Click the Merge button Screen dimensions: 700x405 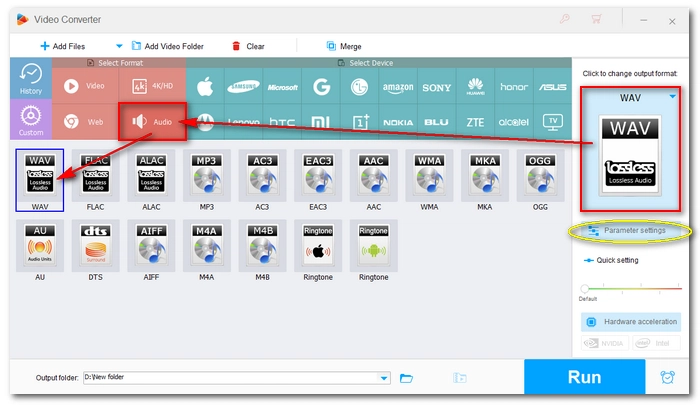coord(344,46)
